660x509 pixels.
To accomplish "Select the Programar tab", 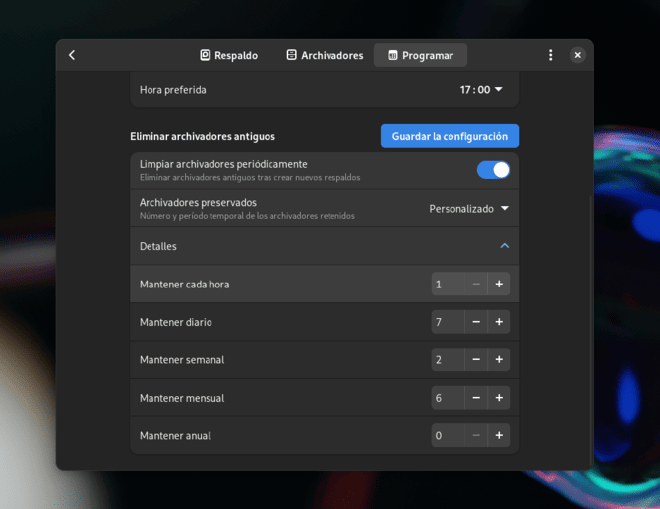I will coord(420,55).
